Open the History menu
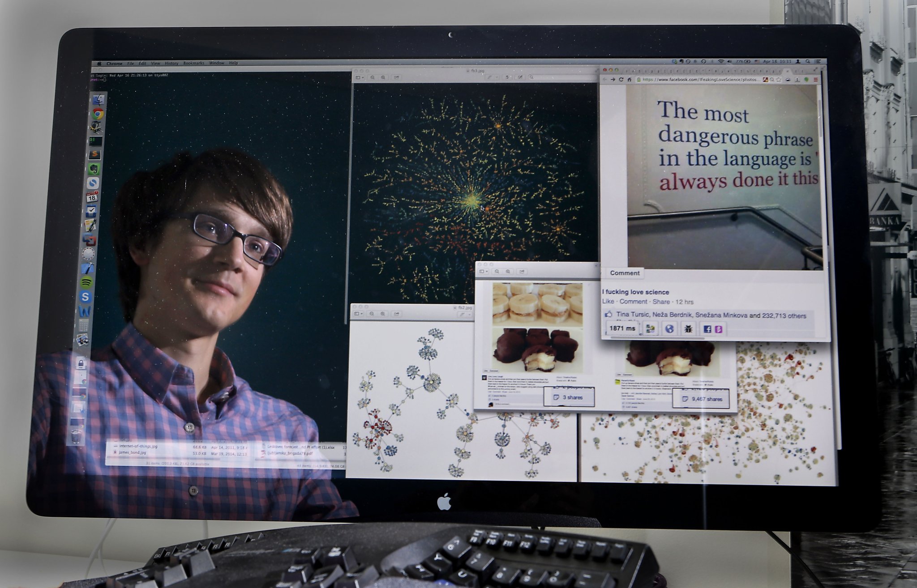The height and width of the screenshot is (588, 917). [x=171, y=64]
